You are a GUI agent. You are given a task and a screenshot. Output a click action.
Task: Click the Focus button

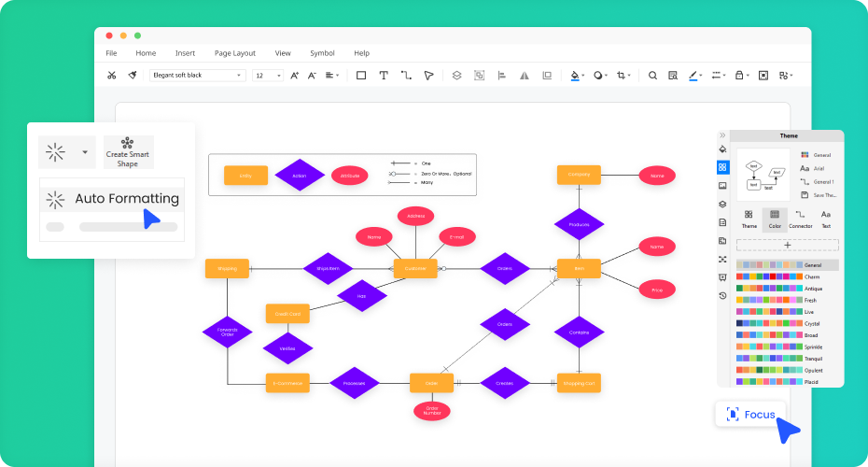[751, 414]
